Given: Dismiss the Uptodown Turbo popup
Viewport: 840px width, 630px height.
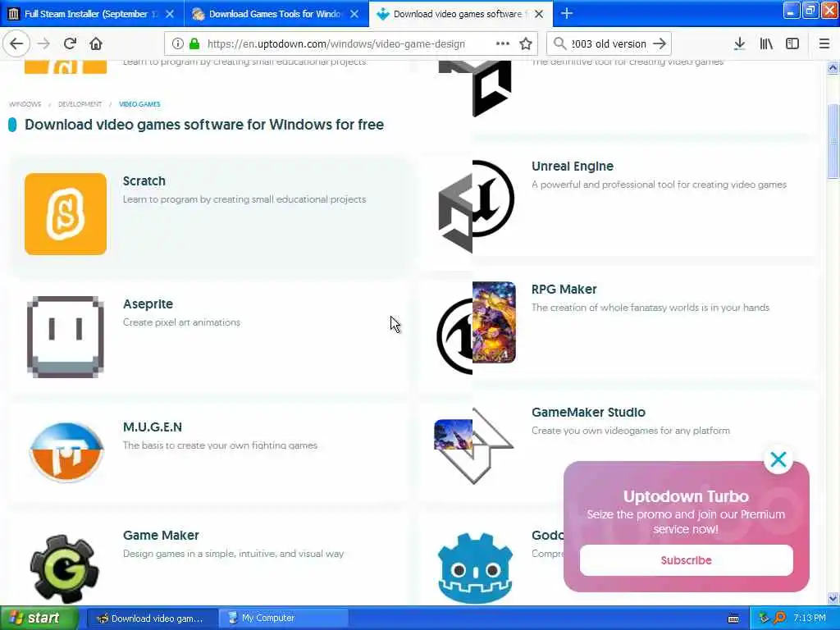Looking at the screenshot, I should pyautogui.click(x=778, y=459).
